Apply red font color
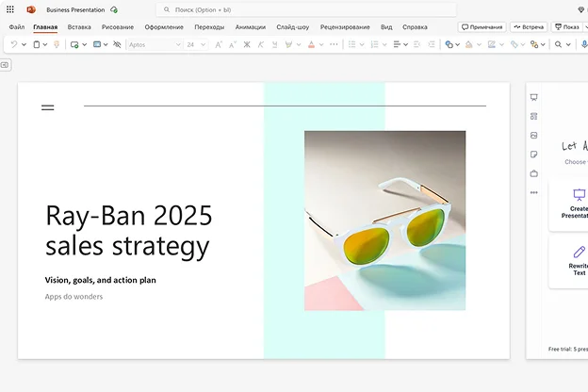The image size is (588, 392). click(311, 44)
